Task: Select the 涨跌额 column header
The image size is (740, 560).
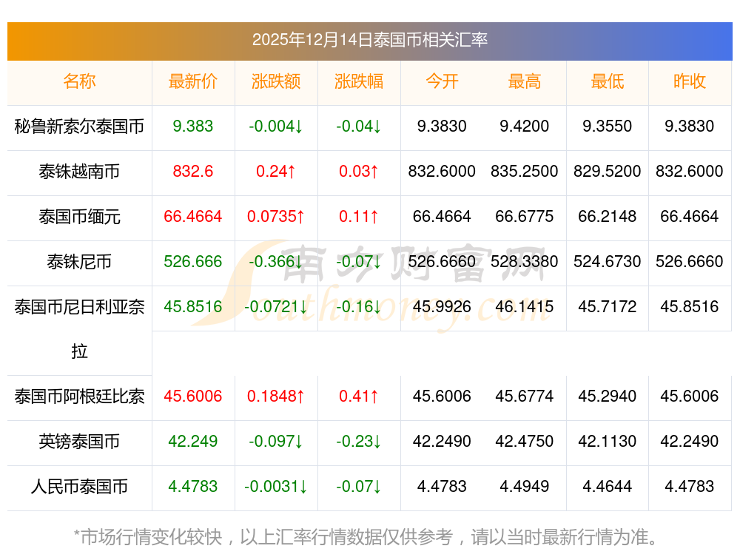Action: coord(276,81)
